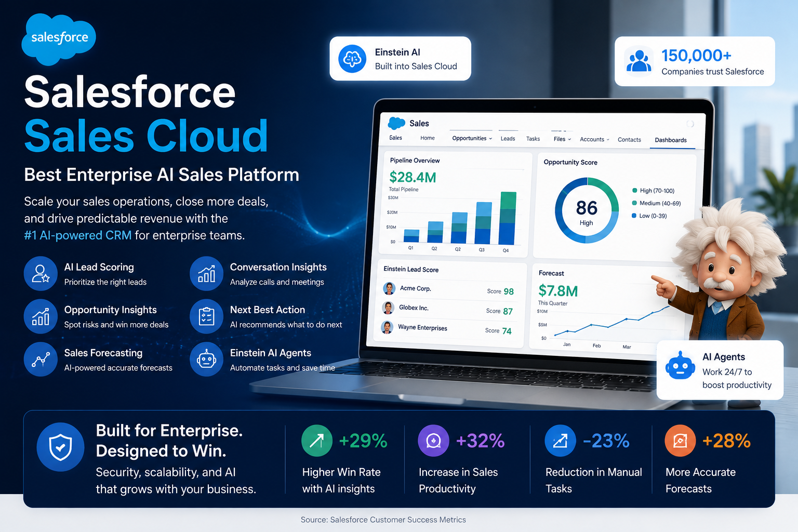Viewport: 798px width, 532px height.
Task: Click the Q4 bar in Pipeline Overview
Action: point(508,218)
